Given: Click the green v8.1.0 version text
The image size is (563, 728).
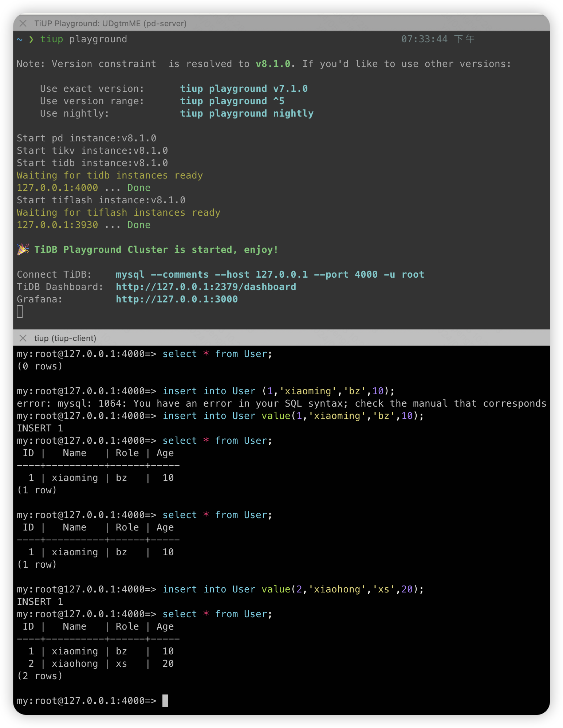Looking at the screenshot, I should tap(273, 64).
